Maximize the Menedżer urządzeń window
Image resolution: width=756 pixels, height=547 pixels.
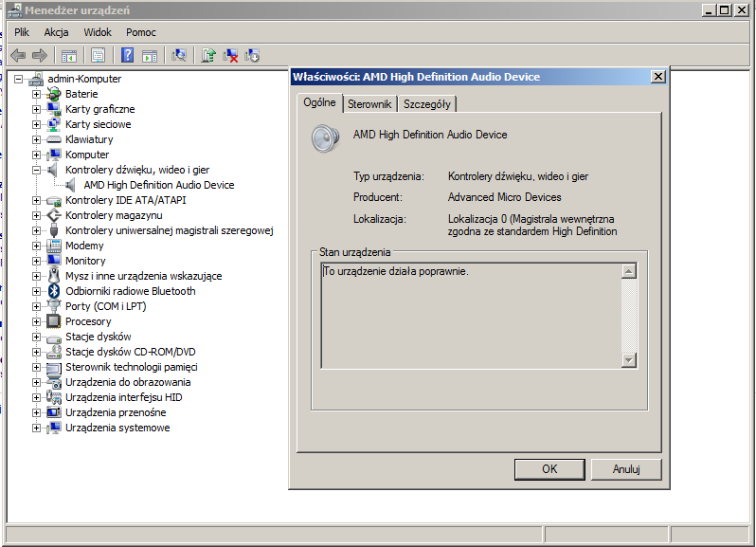coord(724,10)
